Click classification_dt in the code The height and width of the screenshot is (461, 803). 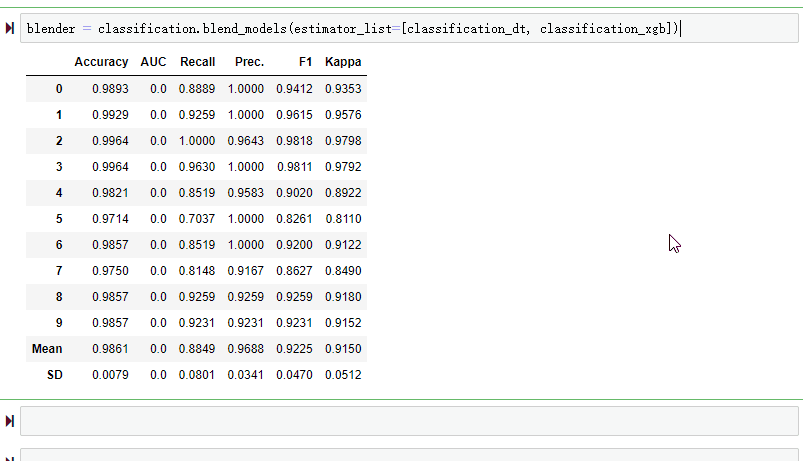point(467,29)
